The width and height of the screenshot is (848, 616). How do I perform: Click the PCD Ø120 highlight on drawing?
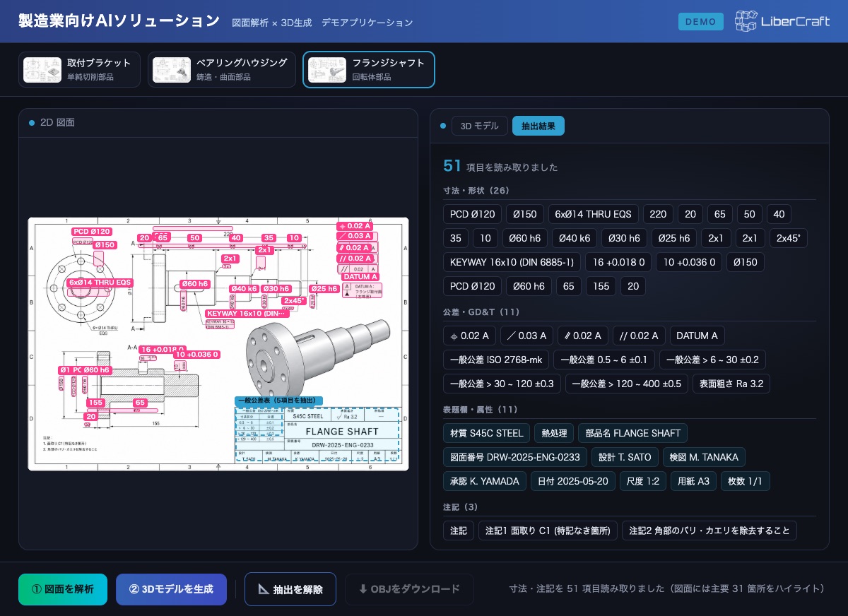(x=93, y=232)
